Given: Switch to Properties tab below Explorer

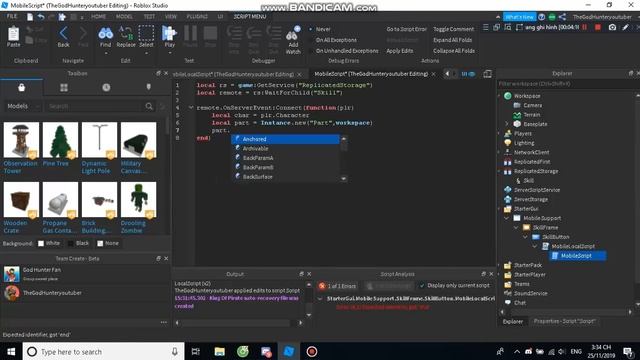Looking at the screenshot, I should [564, 321].
